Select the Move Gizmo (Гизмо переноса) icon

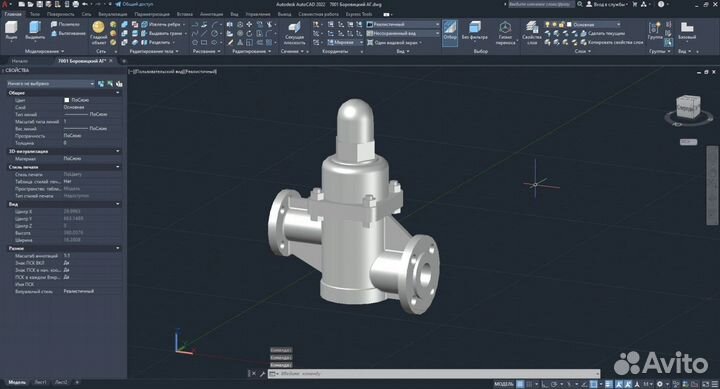(x=505, y=33)
